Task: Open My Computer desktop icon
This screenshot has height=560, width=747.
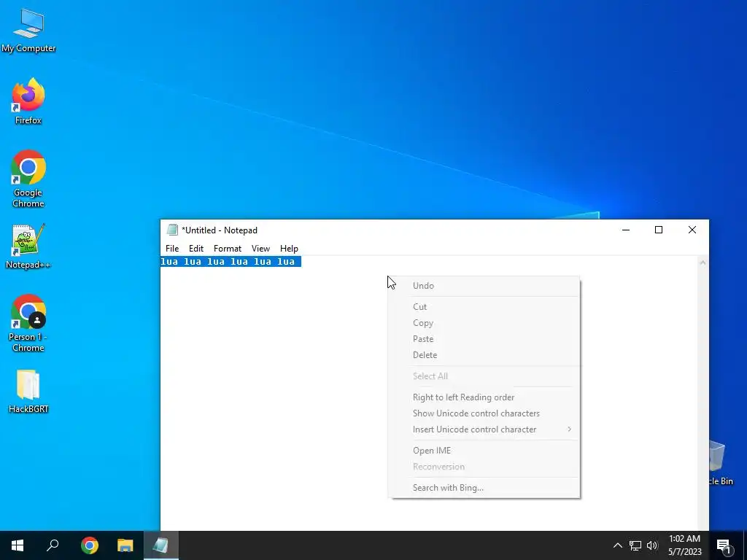Action: tap(28, 31)
